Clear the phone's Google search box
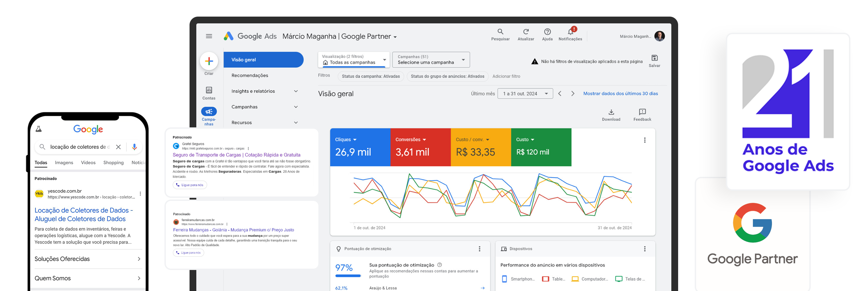The image size is (868, 291). coord(118,147)
